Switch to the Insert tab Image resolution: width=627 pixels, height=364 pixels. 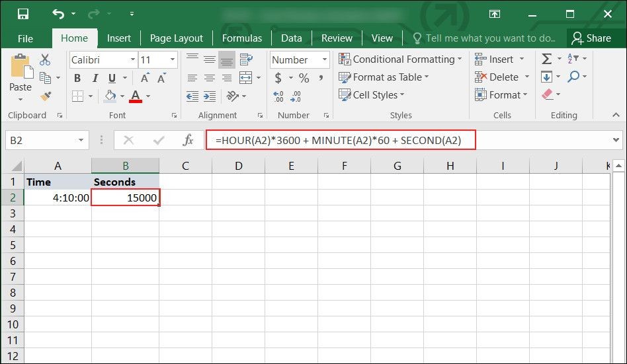point(119,38)
